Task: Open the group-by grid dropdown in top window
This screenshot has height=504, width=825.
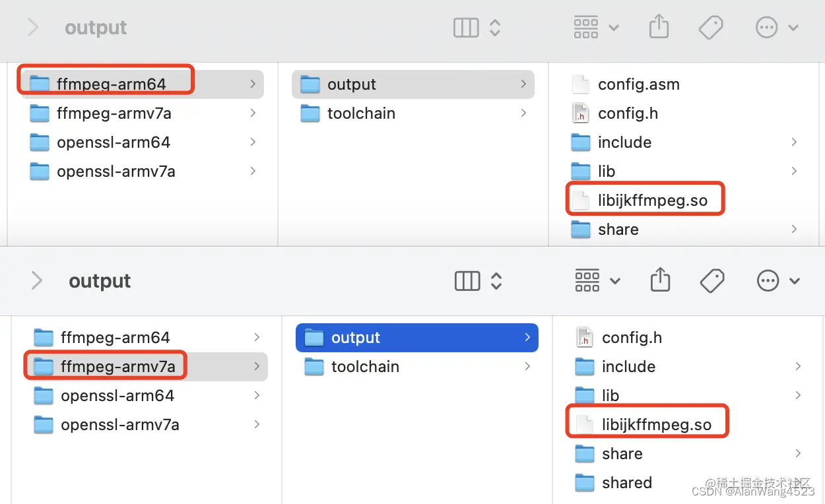Action: click(595, 27)
